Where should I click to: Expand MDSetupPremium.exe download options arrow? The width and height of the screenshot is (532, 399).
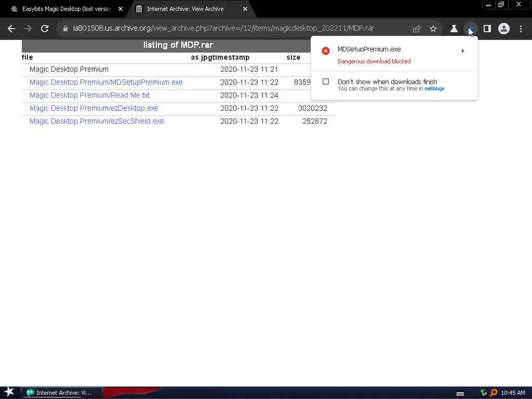click(463, 51)
